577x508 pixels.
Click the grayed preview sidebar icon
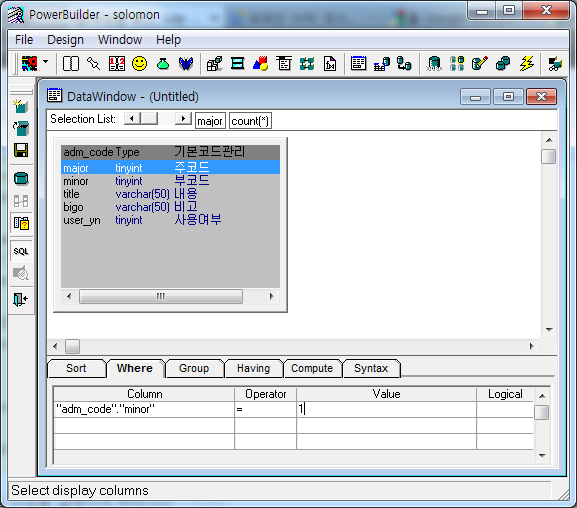pyautogui.click(x=21, y=274)
